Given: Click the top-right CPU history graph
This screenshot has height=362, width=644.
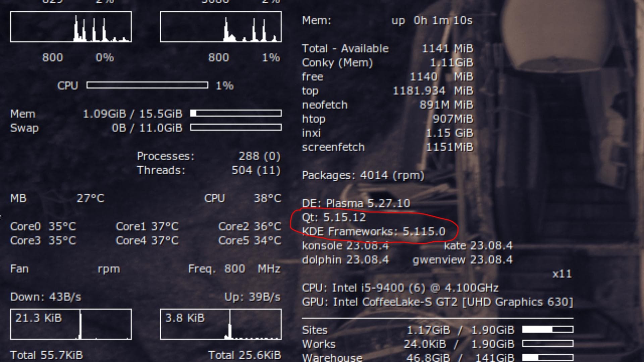Looking at the screenshot, I should point(221,27).
